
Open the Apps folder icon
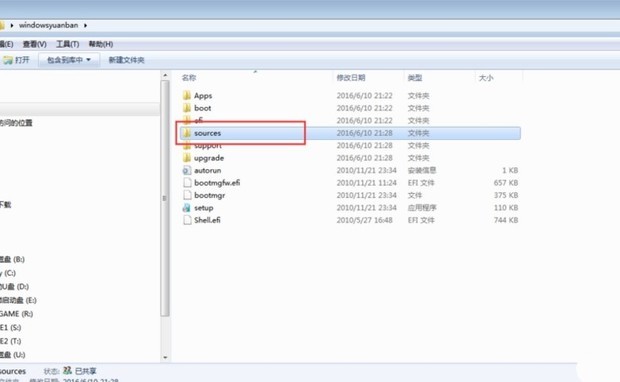point(187,95)
